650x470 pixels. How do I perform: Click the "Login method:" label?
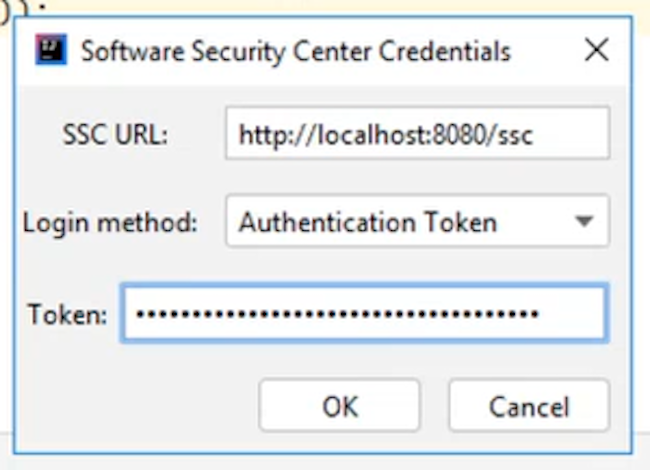110,222
